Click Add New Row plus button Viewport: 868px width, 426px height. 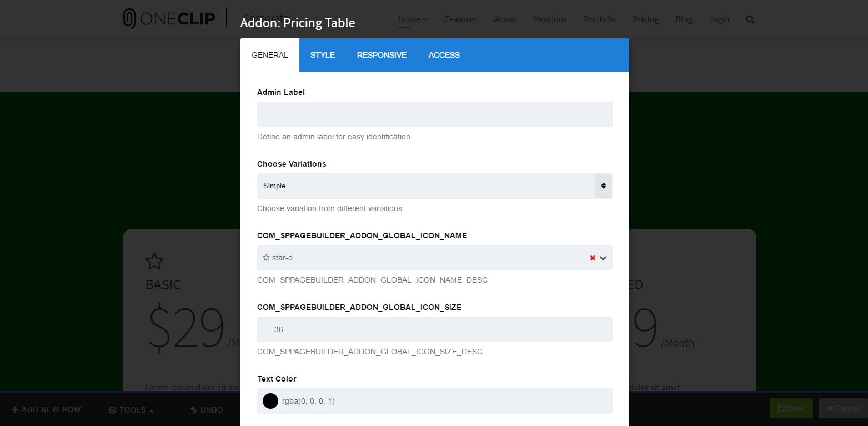tap(46, 409)
